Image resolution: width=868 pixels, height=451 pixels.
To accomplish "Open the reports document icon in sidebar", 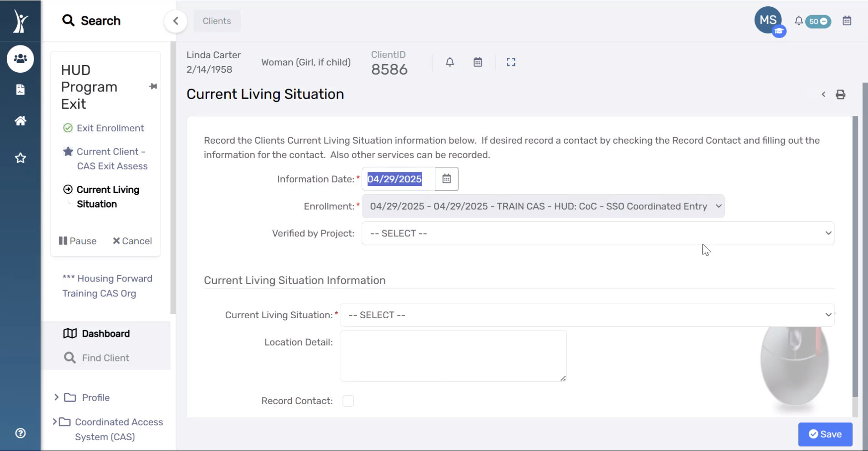I will (x=20, y=90).
